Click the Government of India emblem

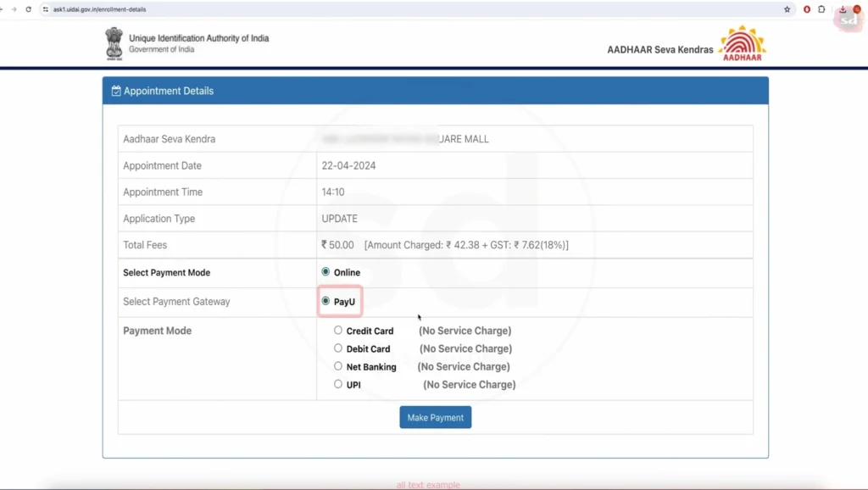(x=114, y=43)
